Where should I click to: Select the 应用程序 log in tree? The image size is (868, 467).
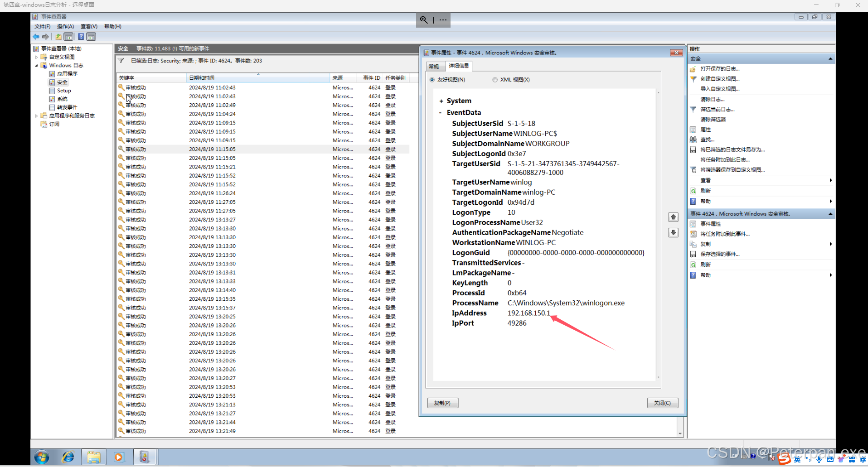(67, 74)
